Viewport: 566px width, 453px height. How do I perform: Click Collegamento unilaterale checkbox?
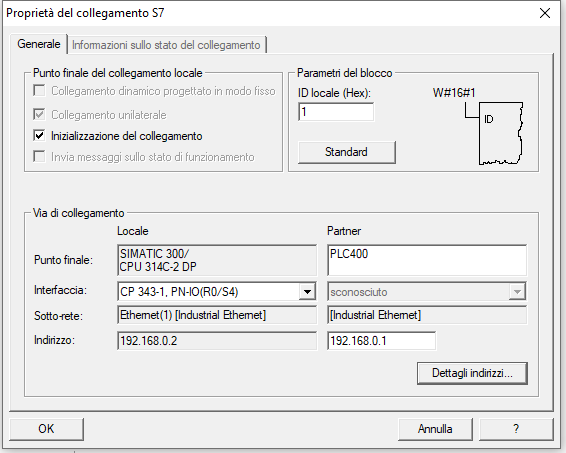[x=39, y=115]
